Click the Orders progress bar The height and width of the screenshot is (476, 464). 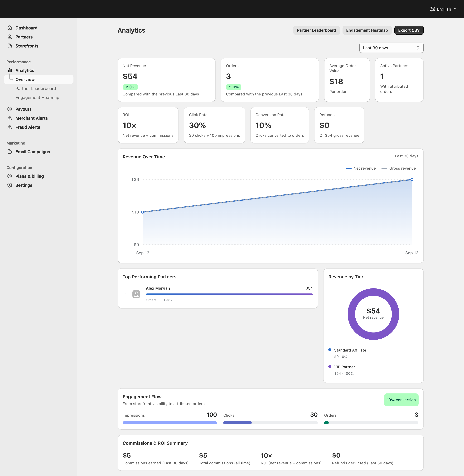371,423
